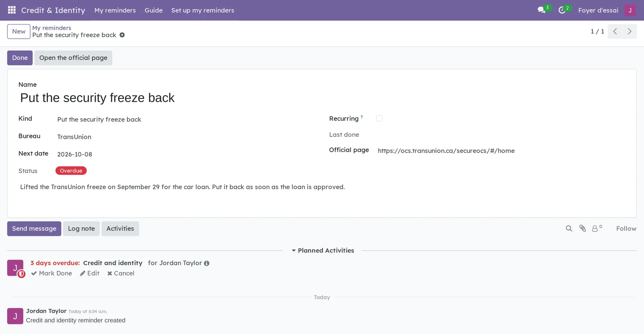Image resolution: width=644 pixels, height=334 pixels.
Task: Click the Official page URL field
Action: point(501,151)
